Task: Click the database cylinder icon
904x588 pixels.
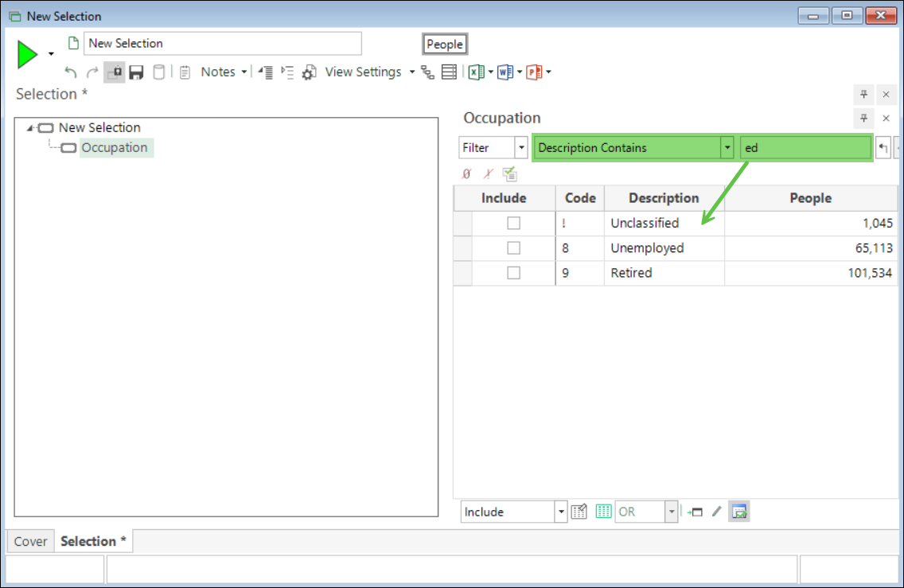Action: pyautogui.click(x=159, y=72)
